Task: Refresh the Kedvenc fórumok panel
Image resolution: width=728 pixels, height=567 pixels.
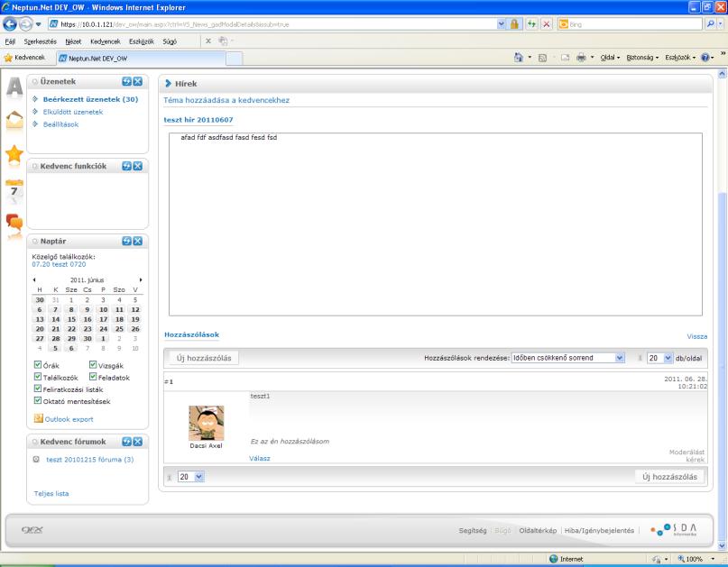Action: (x=127, y=442)
